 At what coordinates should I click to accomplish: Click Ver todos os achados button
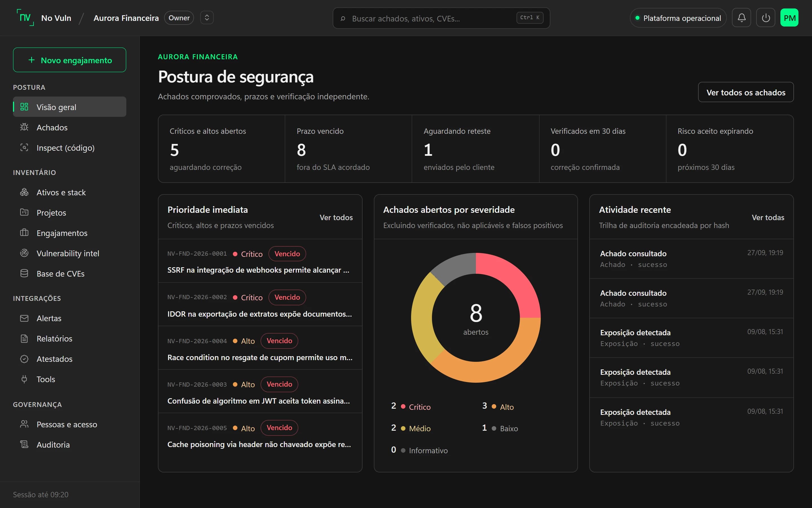point(745,92)
